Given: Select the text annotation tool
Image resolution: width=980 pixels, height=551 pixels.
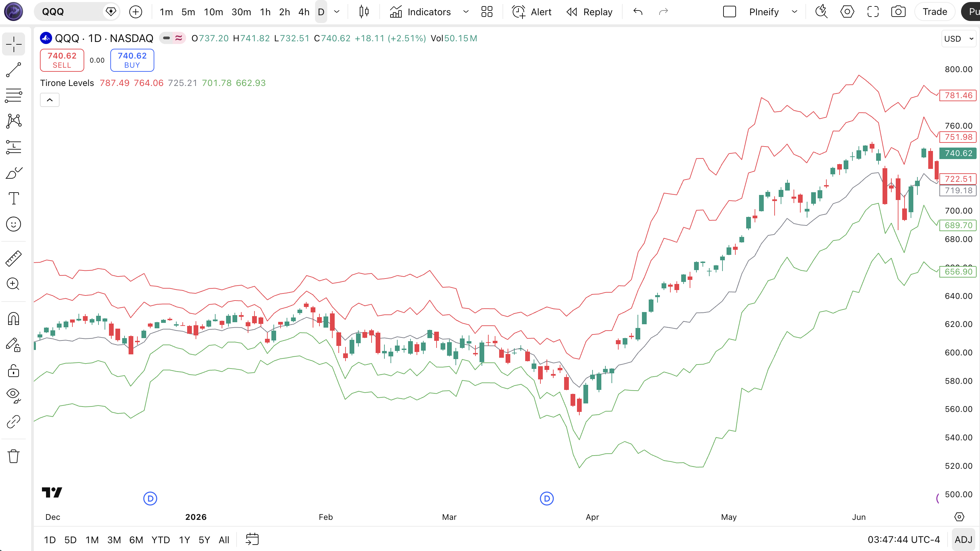Looking at the screenshot, I should [14, 198].
